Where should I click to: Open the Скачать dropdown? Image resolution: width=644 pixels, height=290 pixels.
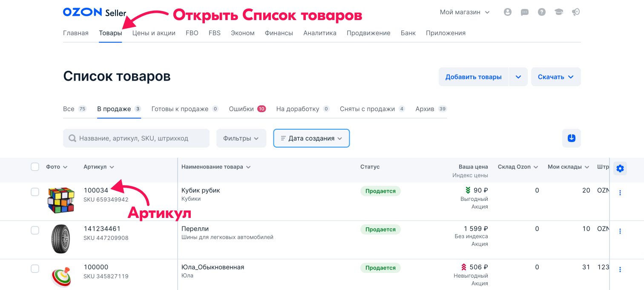click(x=556, y=77)
